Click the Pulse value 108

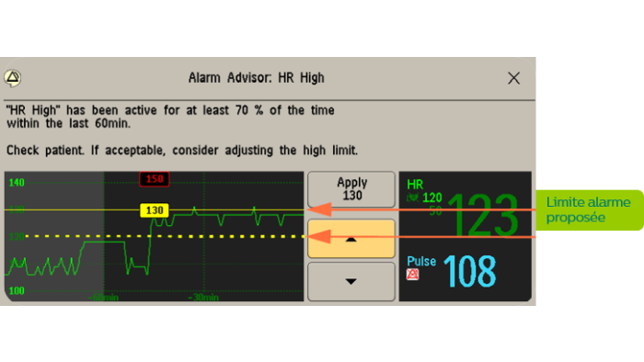[469, 271]
